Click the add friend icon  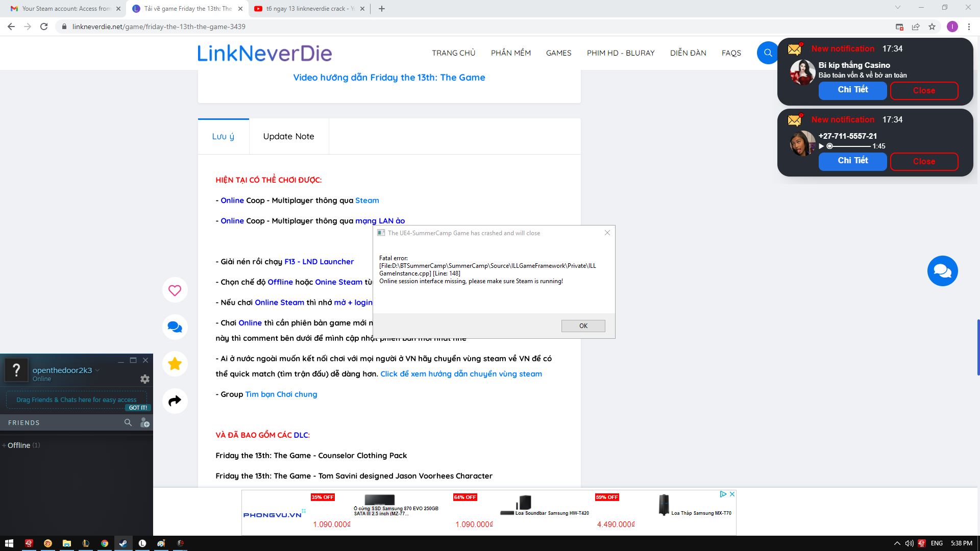pos(145,422)
